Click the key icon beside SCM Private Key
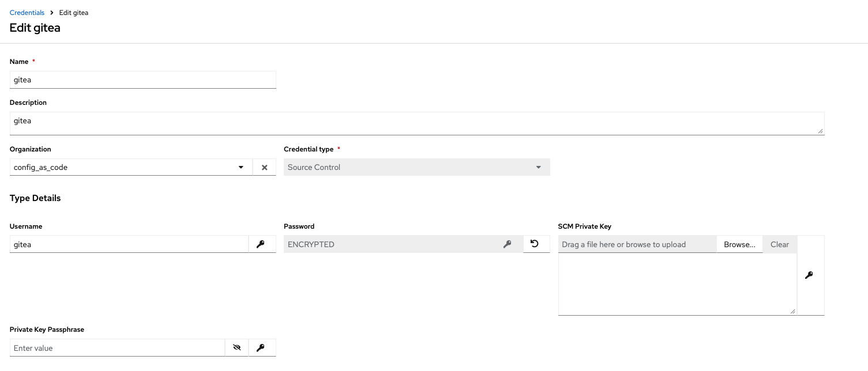This screenshot has height=371, width=868. pos(809,275)
